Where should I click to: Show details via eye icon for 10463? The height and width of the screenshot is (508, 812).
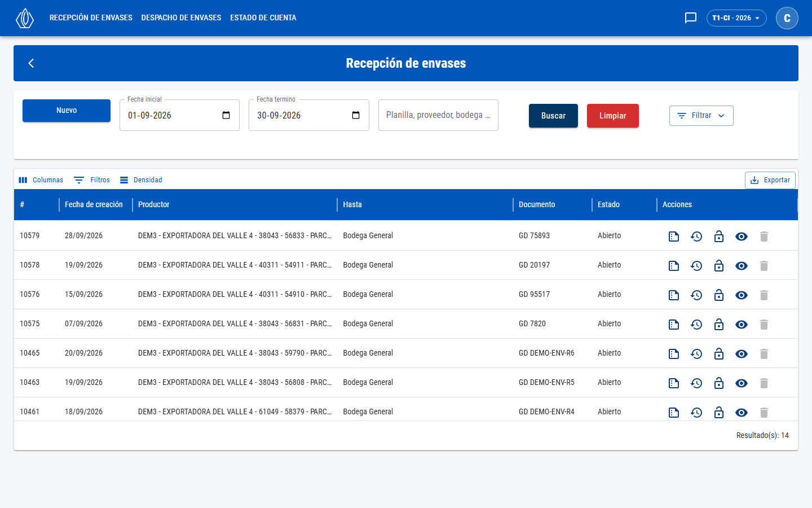(742, 383)
